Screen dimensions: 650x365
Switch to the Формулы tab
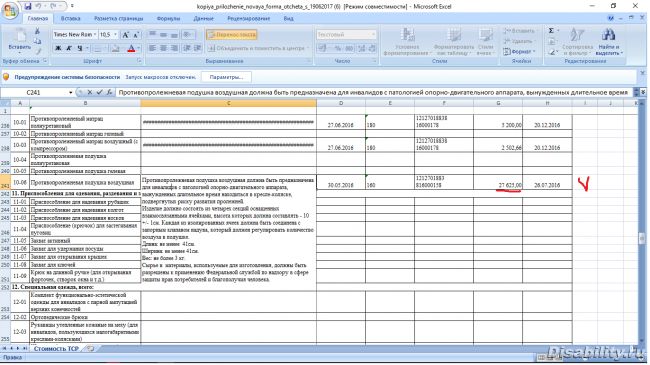coord(168,19)
